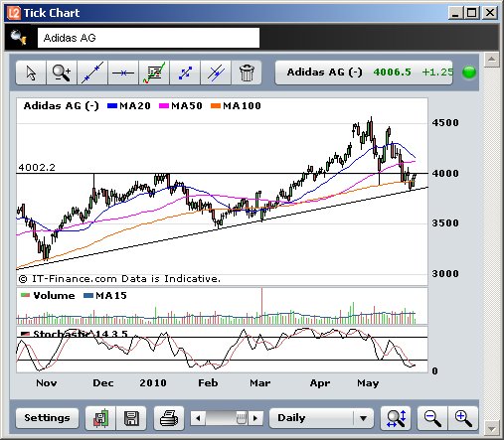Activate the zoom-in magnifier tool
Screen dimensions: 504x440
(x=62, y=73)
